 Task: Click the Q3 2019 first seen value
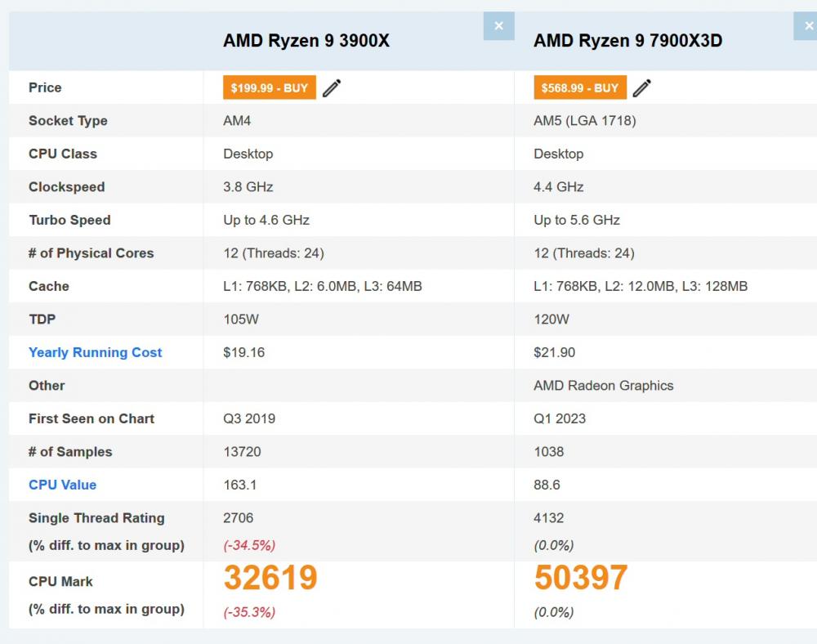(249, 418)
